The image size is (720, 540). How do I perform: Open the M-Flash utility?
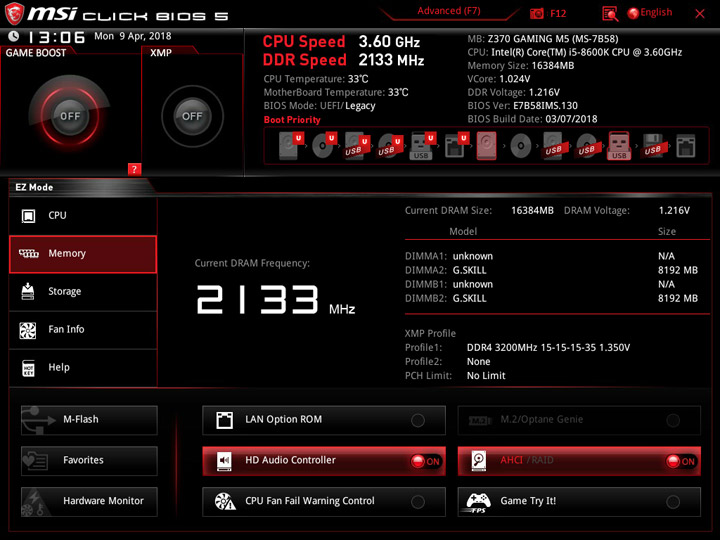(x=89, y=420)
